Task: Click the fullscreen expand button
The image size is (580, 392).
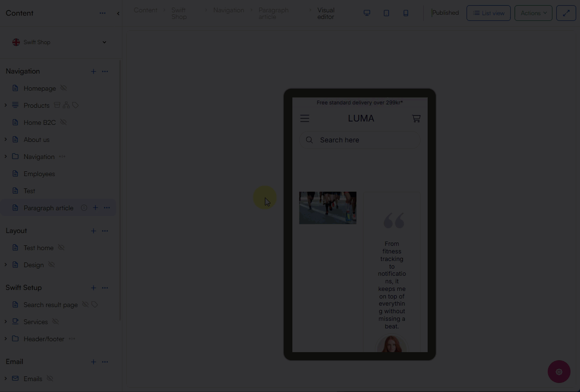Action: pos(566,13)
